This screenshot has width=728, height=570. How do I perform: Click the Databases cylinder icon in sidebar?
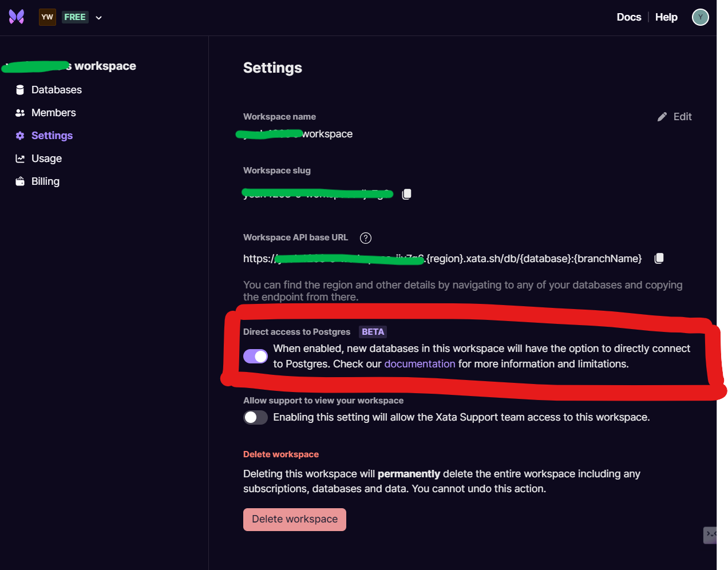(20, 90)
